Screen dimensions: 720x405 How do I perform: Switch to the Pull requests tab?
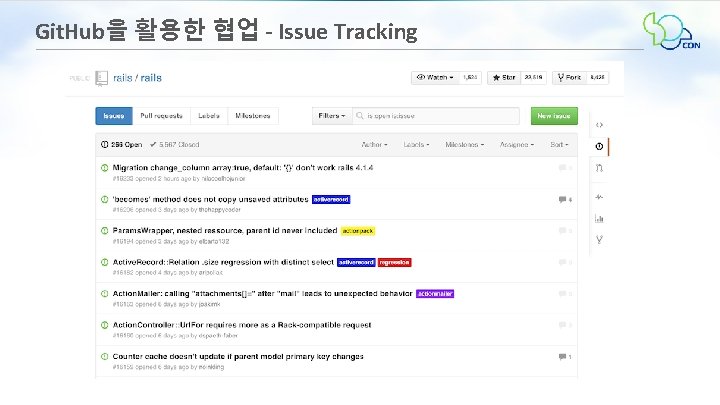161,116
